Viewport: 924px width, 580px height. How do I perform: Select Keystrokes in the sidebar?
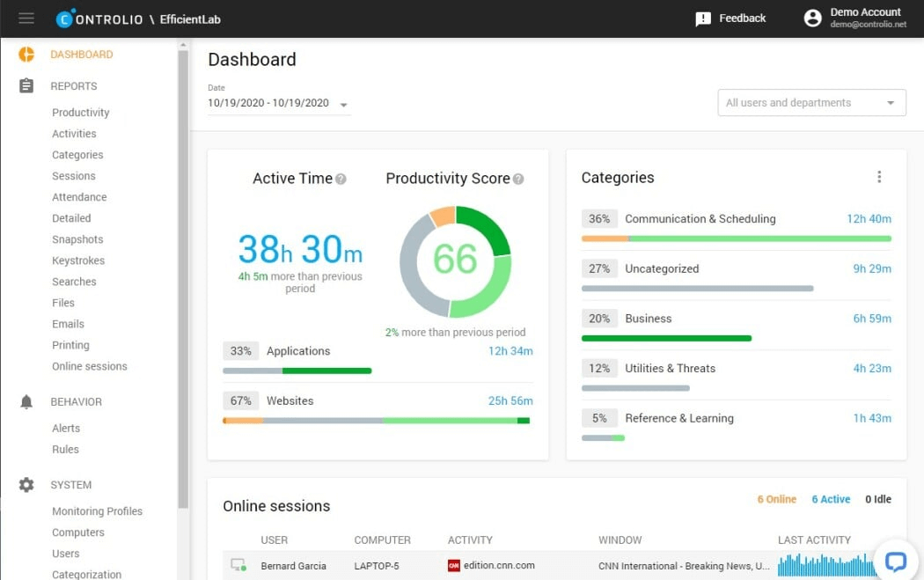click(x=77, y=261)
